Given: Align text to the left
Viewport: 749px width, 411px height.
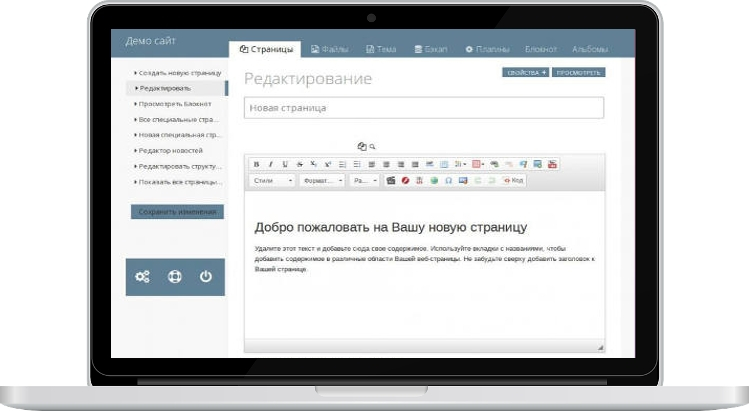Looking at the screenshot, I should click(x=372, y=164).
